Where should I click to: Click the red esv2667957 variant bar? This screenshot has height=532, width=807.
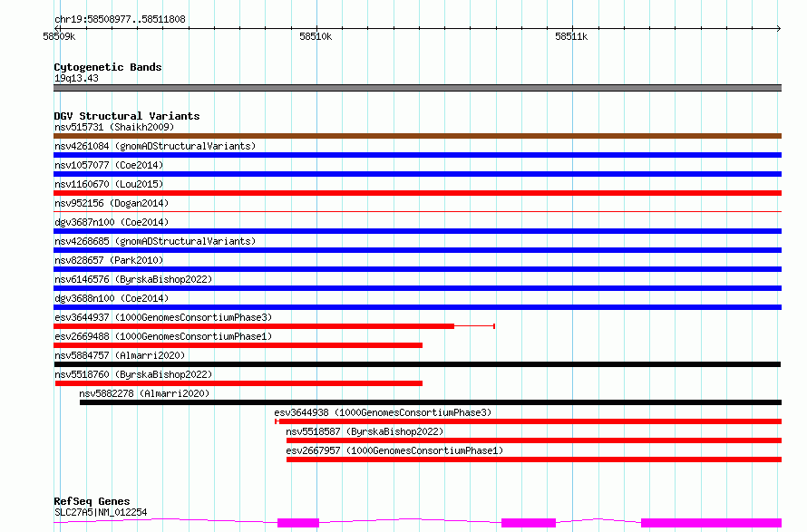(534, 459)
